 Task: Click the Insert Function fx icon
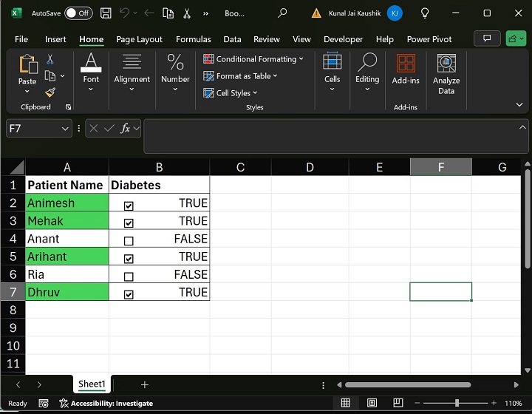126,128
